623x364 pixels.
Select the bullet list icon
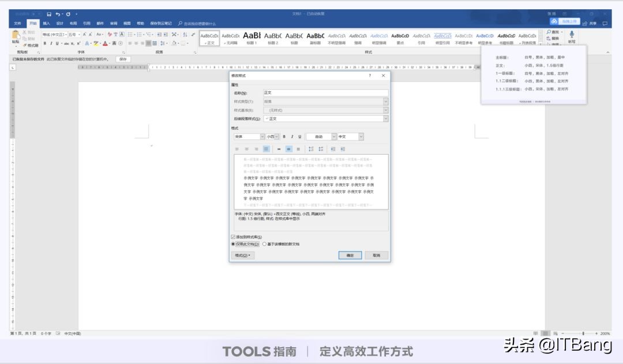click(x=129, y=34)
